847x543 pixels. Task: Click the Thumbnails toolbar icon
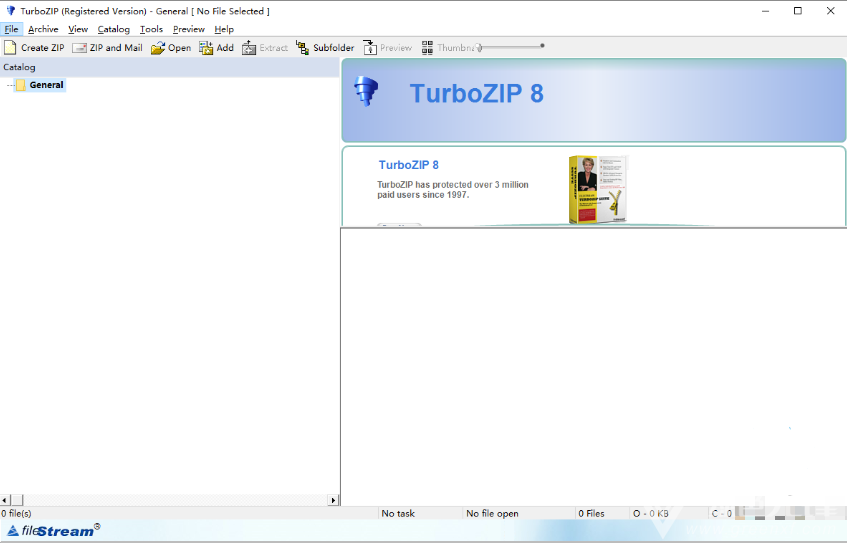(427, 48)
